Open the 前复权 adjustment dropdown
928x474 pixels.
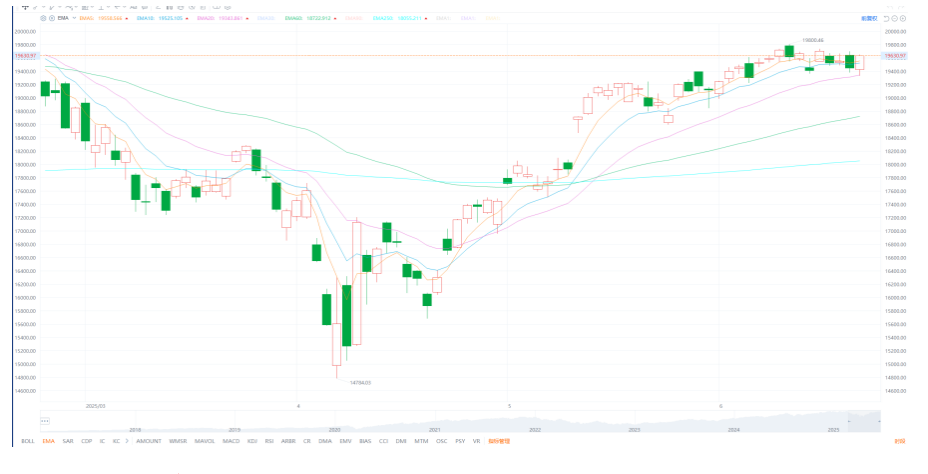point(869,18)
